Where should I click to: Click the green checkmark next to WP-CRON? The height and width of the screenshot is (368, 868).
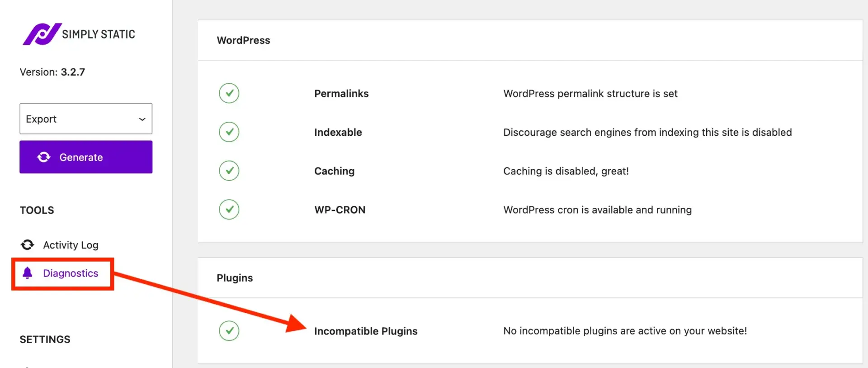click(x=229, y=209)
